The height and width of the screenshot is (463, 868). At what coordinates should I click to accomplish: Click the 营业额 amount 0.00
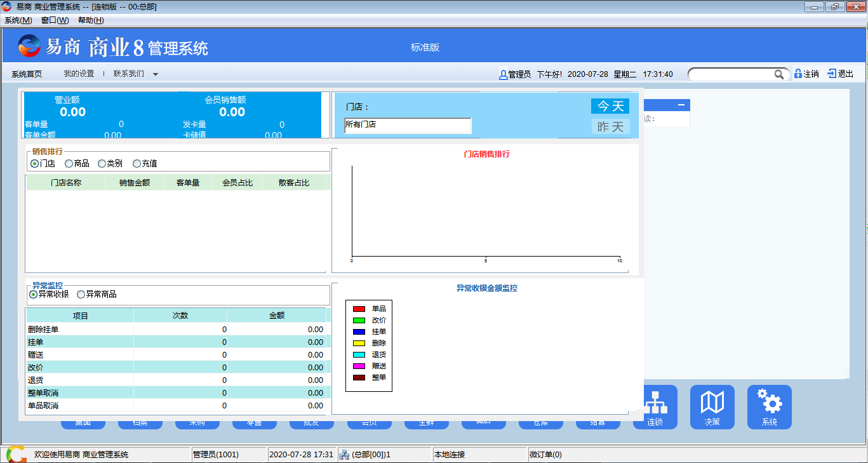72,112
